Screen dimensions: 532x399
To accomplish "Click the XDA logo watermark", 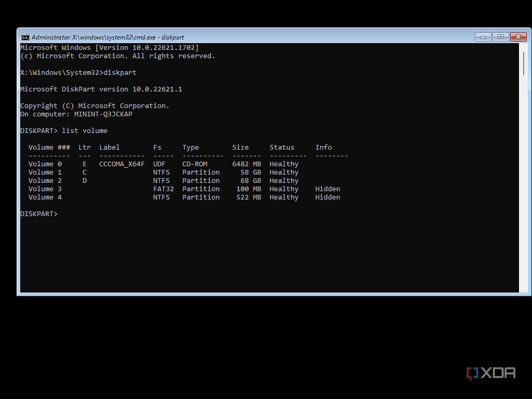I will pos(490,373).
